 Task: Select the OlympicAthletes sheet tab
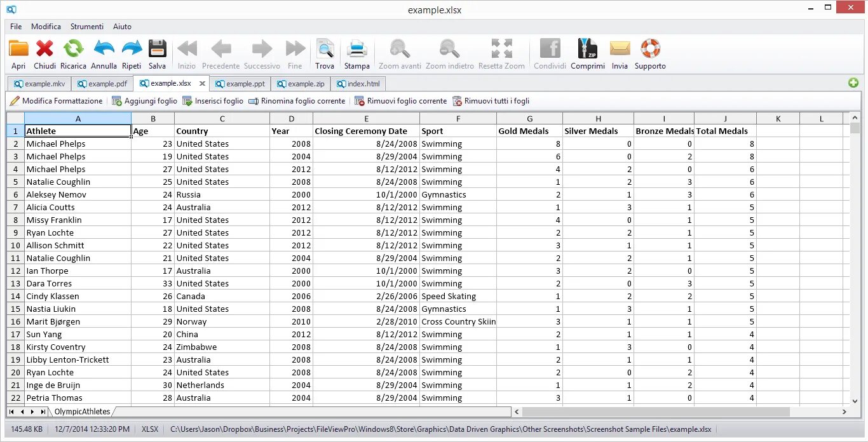tap(82, 412)
